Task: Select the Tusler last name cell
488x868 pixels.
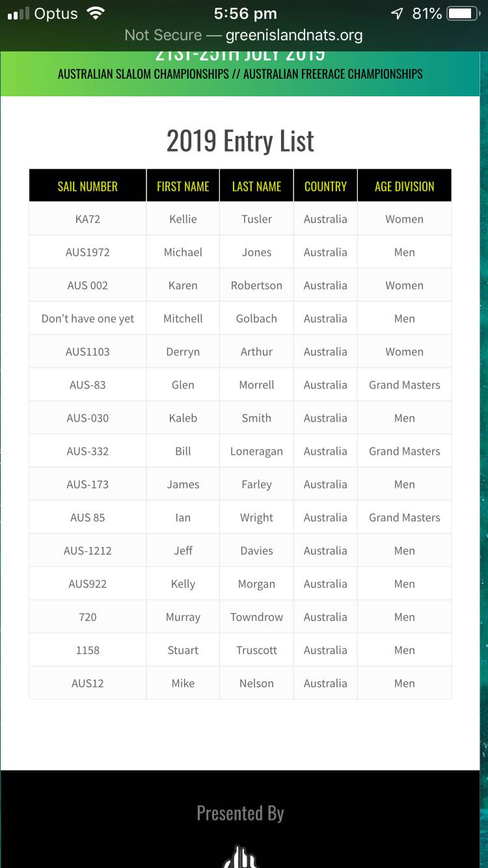Action: point(256,219)
